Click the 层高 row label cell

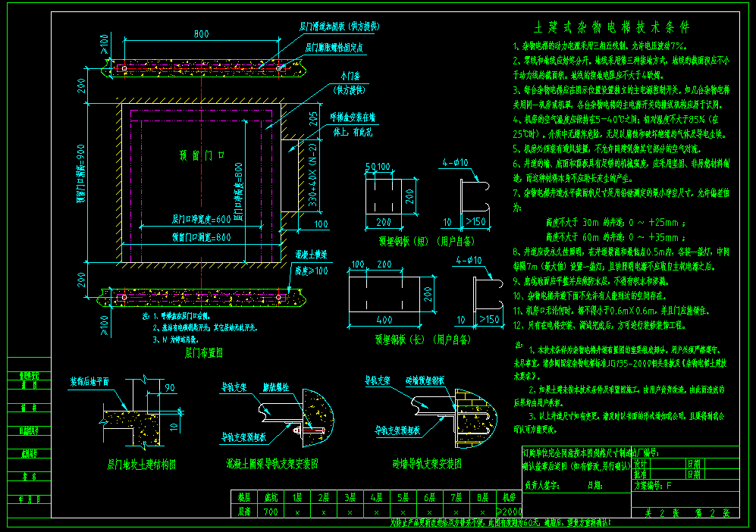[244, 512]
